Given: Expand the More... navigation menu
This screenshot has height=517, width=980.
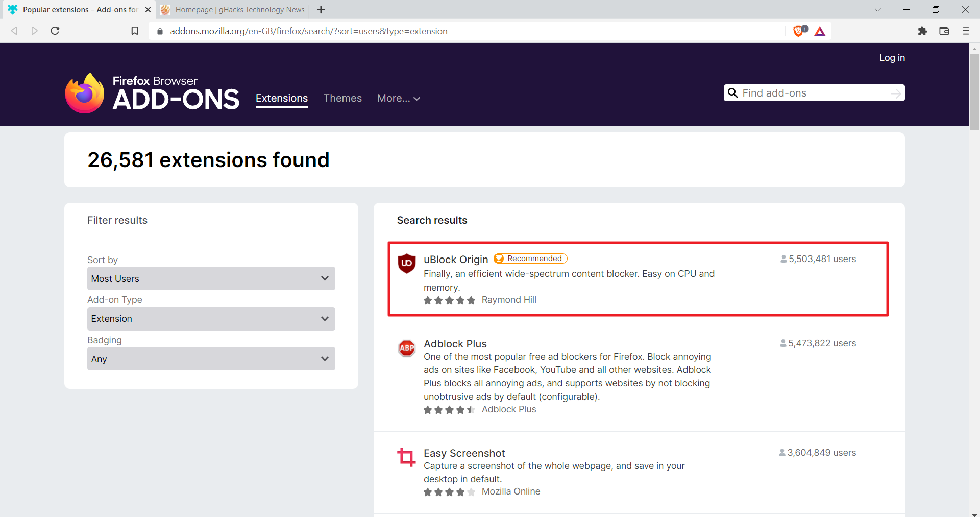Looking at the screenshot, I should [x=398, y=98].
